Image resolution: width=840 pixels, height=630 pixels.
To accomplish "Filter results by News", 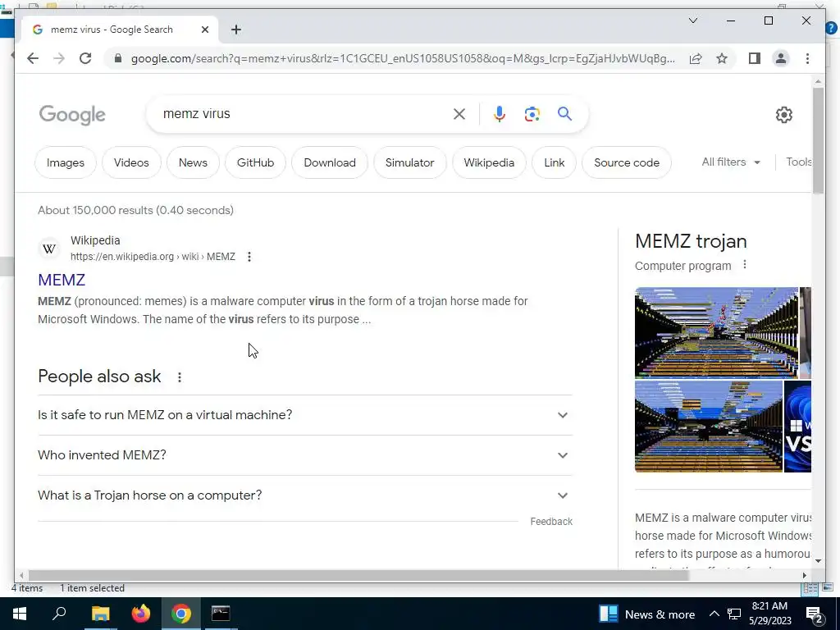I will [193, 162].
